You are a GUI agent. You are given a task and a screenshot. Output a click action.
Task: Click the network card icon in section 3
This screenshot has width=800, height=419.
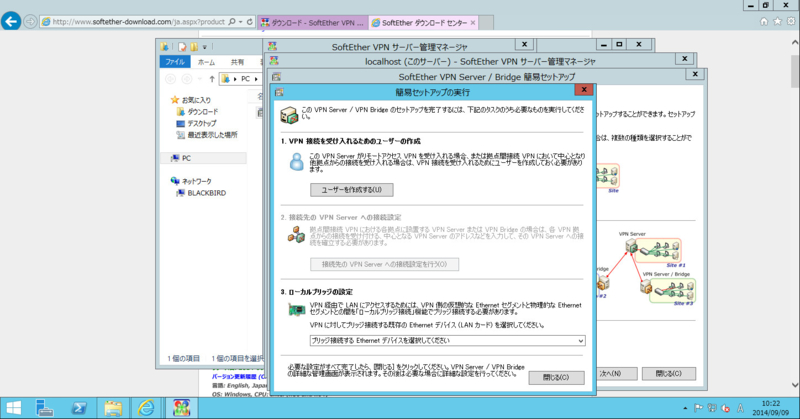tap(296, 309)
